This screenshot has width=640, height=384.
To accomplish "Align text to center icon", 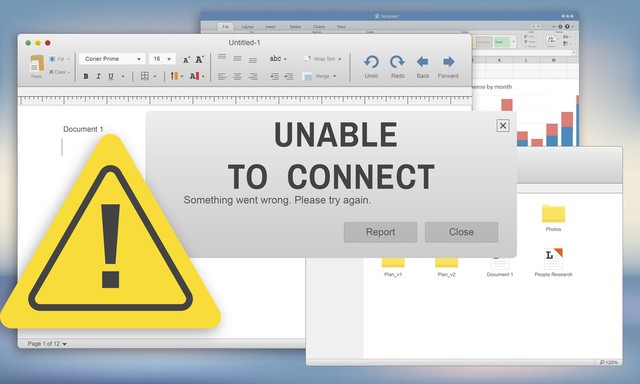I will (237, 76).
